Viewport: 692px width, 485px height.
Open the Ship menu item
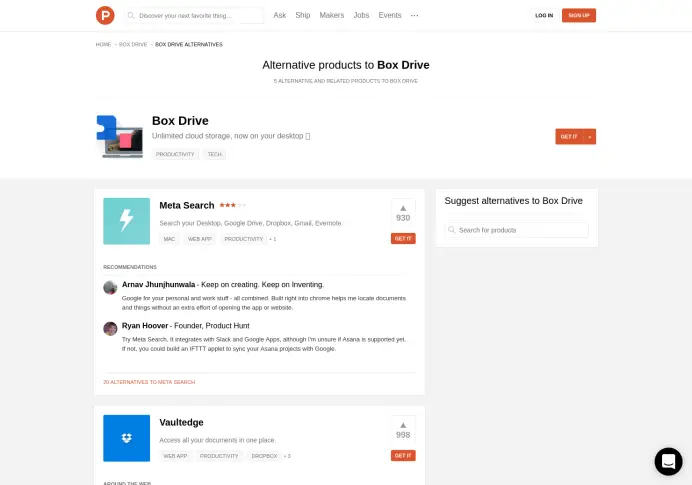point(303,15)
